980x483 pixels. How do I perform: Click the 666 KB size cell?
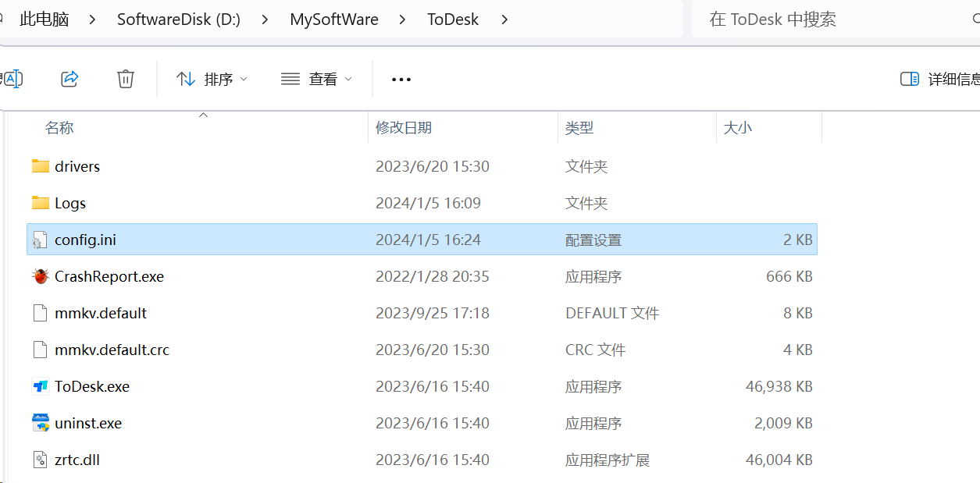[789, 276]
